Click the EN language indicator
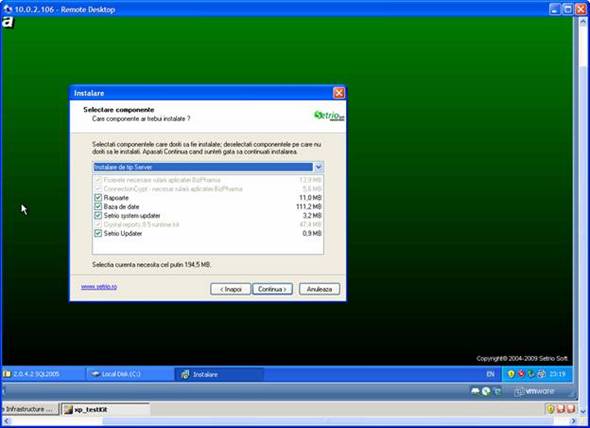 (490, 374)
